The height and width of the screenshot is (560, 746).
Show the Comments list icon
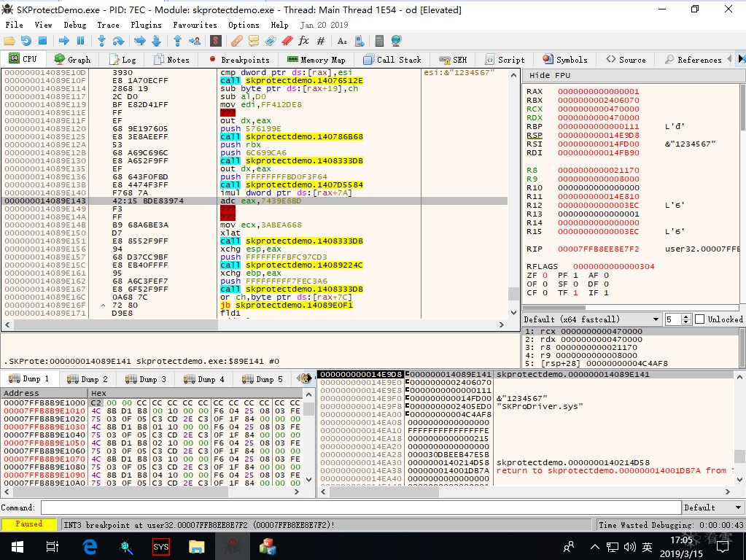(x=254, y=42)
